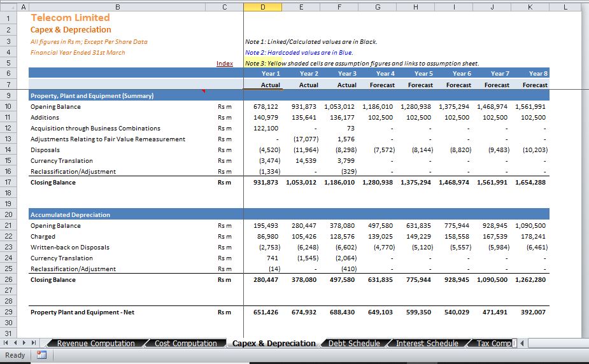589x364 pixels.
Task: Open the Interest Schedule sheet tab
Action: pos(427,343)
